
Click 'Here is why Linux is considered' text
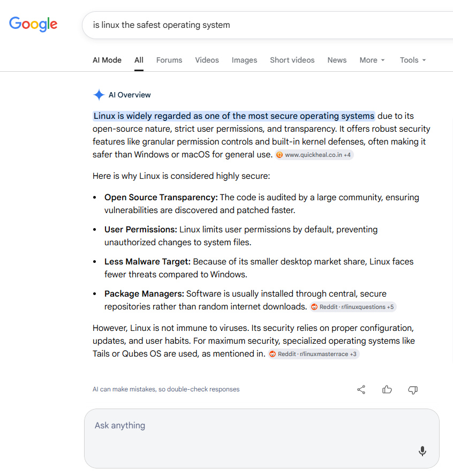182,176
